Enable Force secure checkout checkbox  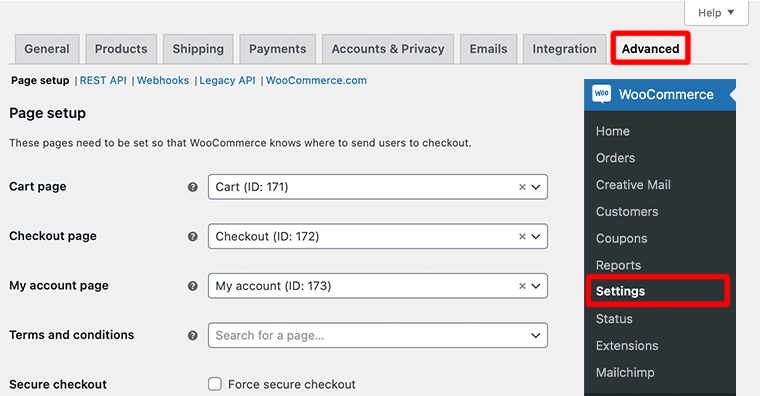[215, 384]
